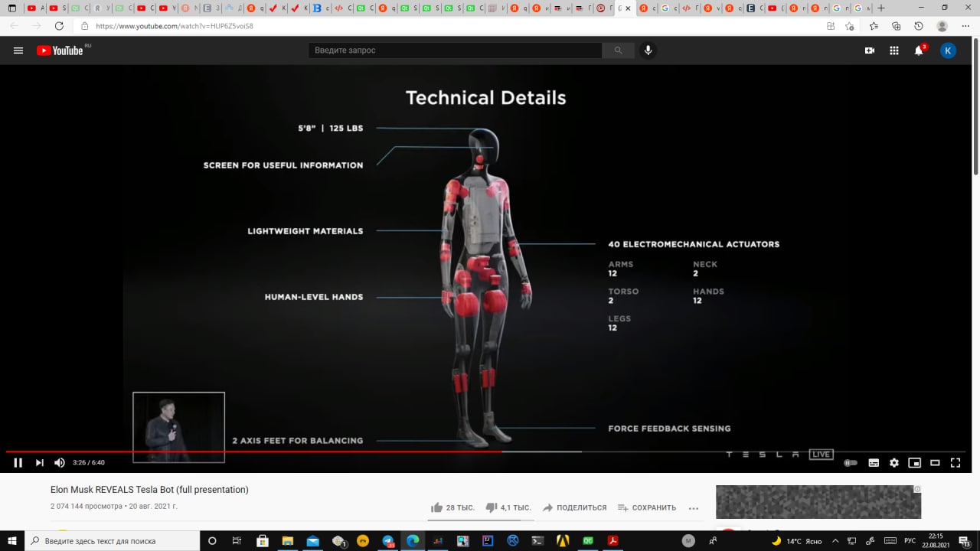Click the YouTube search magnifier button
The image size is (980, 551).
pyautogui.click(x=618, y=51)
